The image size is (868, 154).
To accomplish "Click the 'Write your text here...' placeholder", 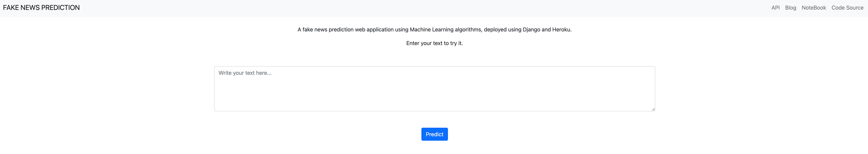I will (x=245, y=73).
